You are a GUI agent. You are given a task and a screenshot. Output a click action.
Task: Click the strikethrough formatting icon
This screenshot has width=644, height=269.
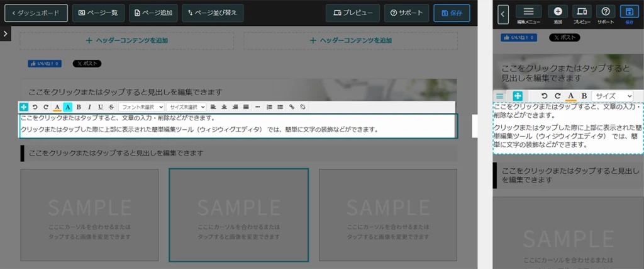click(111, 107)
